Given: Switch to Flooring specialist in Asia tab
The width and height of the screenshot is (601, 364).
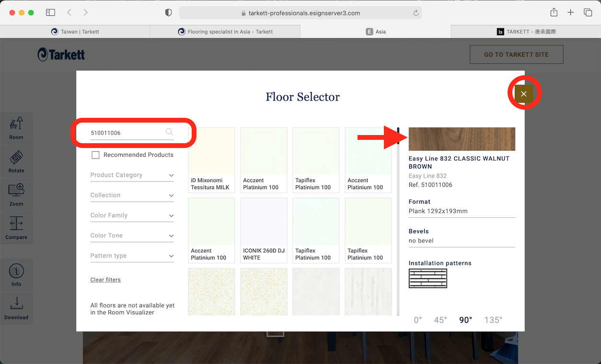Looking at the screenshot, I should click(x=225, y=32).
